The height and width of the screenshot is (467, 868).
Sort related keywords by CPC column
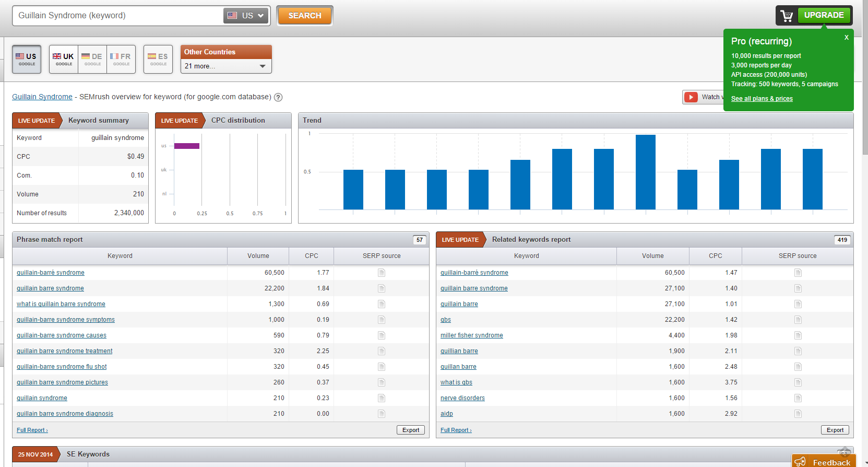click(x=716, y=256)
